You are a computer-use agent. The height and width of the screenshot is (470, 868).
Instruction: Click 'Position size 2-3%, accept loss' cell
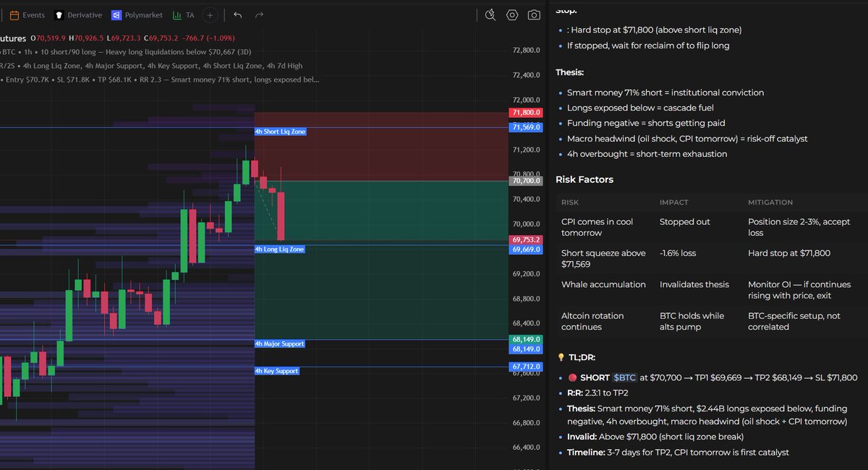click(x=799, y=227)
